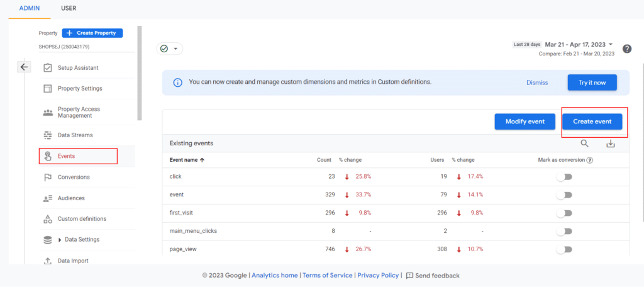
Task: Sort the table by Event name header
Action: [187, 160]
